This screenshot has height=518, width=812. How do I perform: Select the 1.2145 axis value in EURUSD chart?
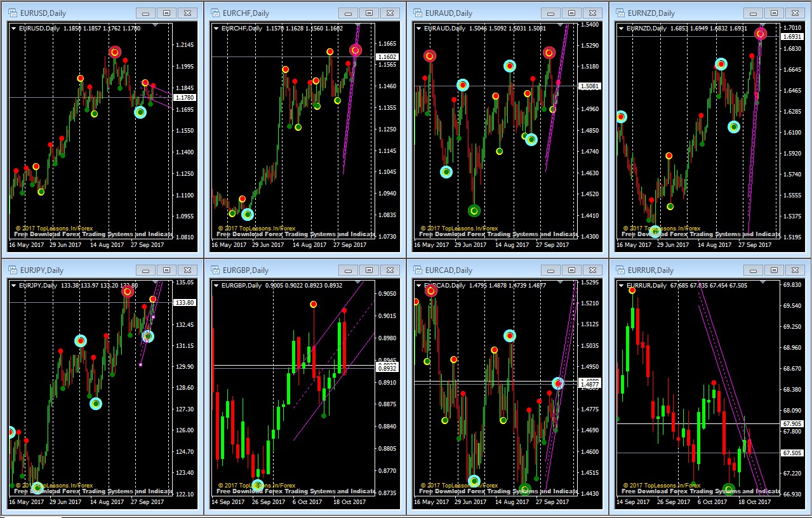point(185,45)
